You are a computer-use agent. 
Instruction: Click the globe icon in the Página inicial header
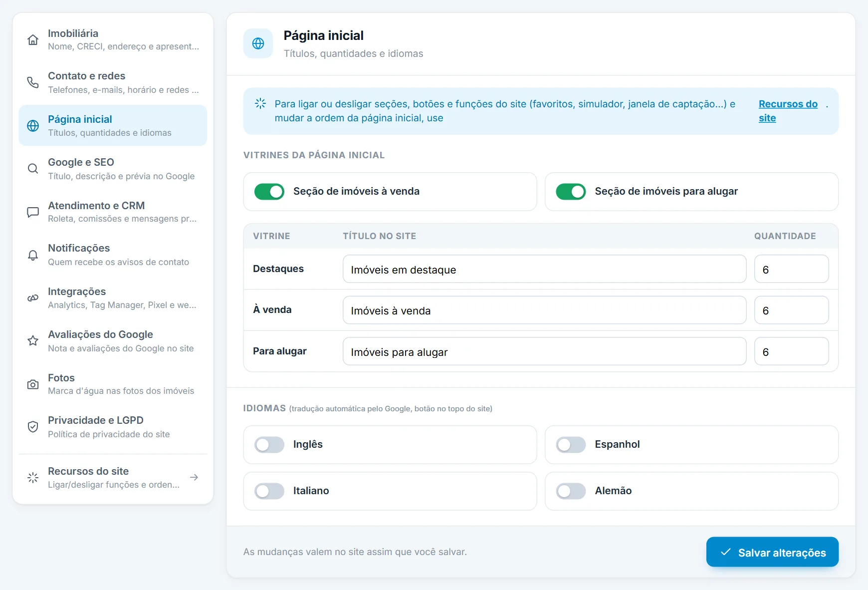point(258,43)
